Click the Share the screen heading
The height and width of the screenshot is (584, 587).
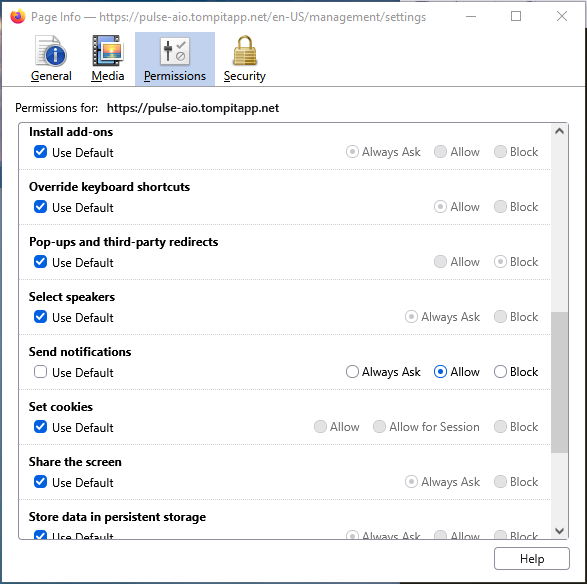(x=75, y=462)
